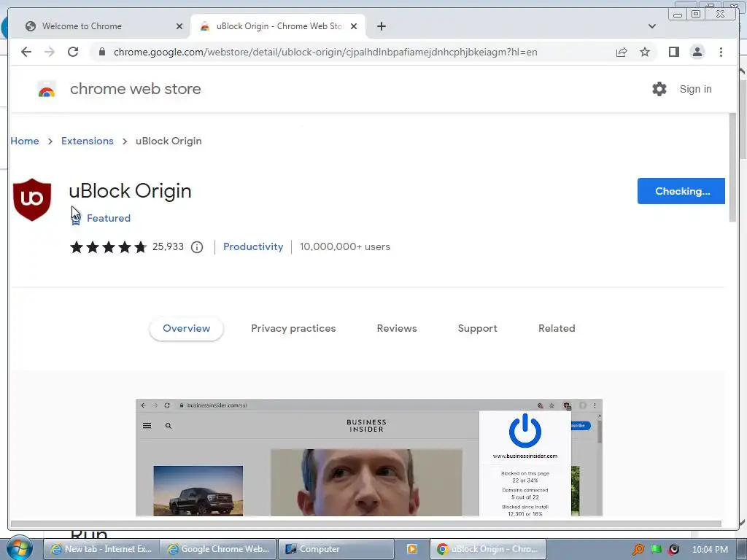Click the Checking... install button
Image resolution: width=747 pixels, height=560 pixels.
pyautogui.click(x=681, y=191)
